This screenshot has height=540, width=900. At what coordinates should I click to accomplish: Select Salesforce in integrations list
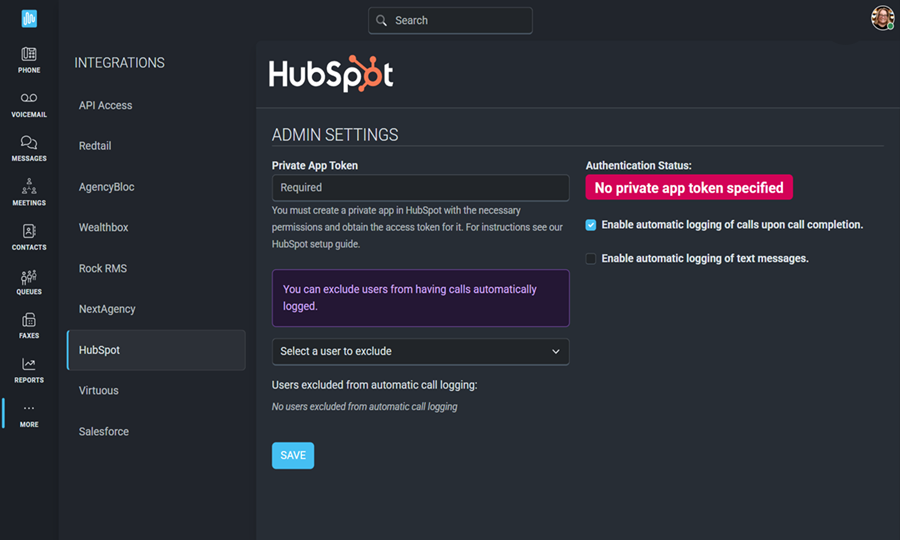click(x=104, y=432)
